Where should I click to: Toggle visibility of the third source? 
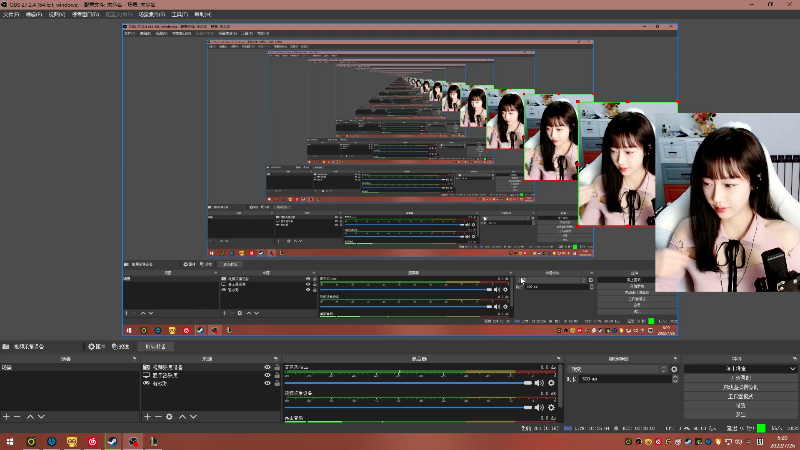[267, 383]
